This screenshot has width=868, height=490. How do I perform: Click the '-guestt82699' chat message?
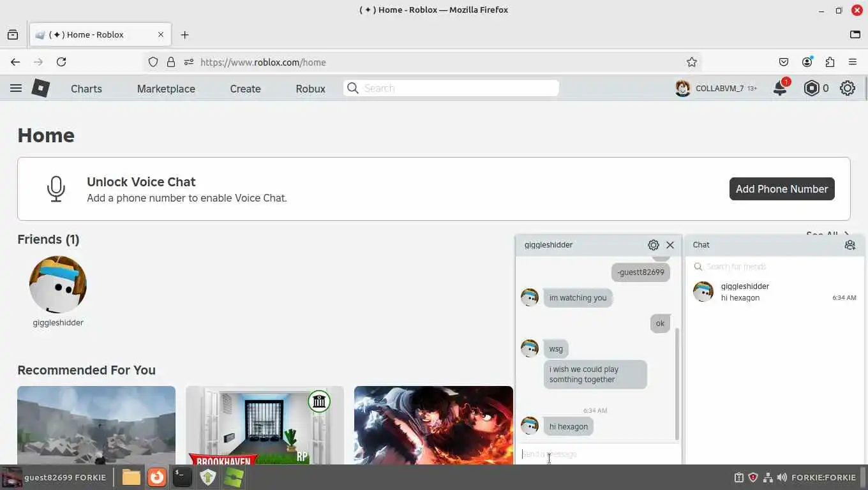coord(641,272)
